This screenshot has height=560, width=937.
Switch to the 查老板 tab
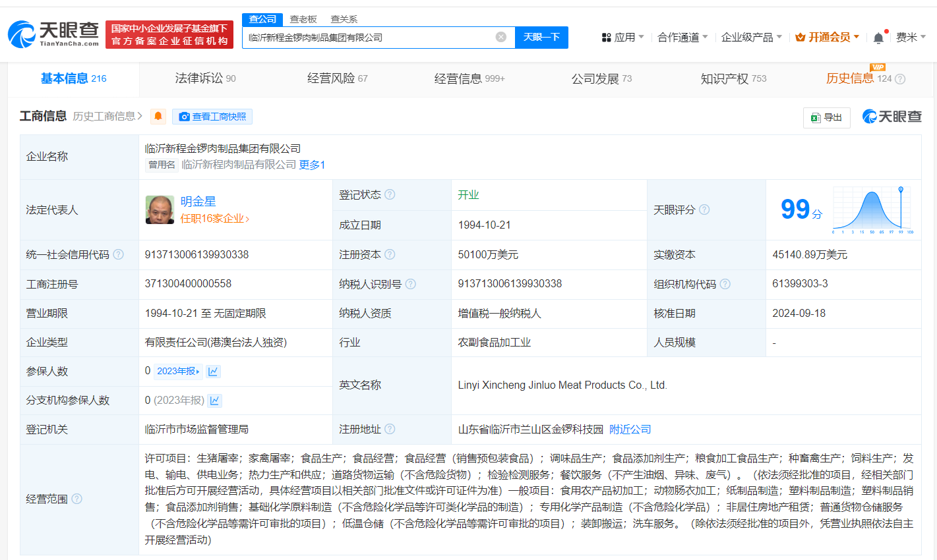click(303, 20)
